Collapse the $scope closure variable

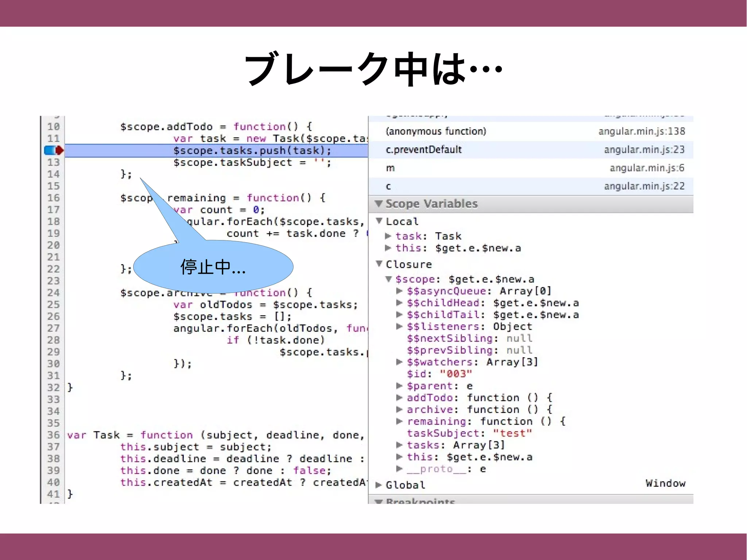389,279
